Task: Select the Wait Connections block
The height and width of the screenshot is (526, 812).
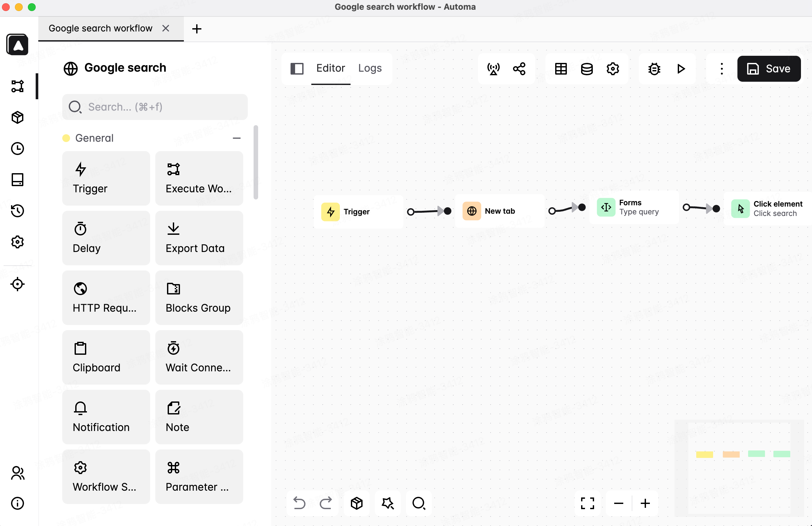Action: coord(199,357)
